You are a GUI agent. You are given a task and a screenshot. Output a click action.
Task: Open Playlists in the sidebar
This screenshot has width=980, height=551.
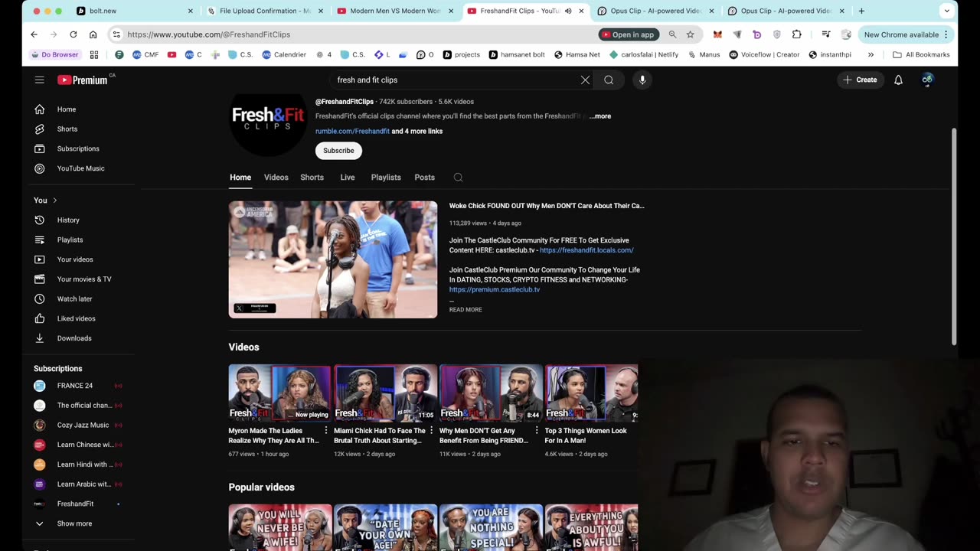pos(70,240)
